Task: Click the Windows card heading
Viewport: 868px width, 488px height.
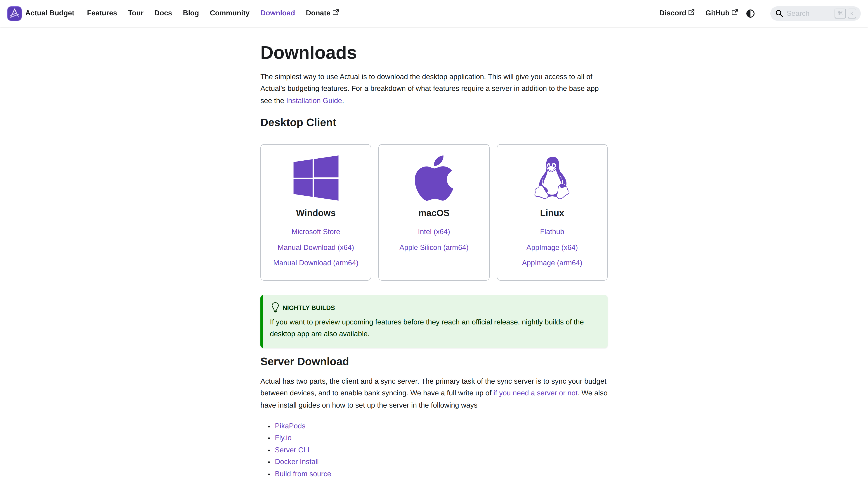Action: click(x=315, y=213)
